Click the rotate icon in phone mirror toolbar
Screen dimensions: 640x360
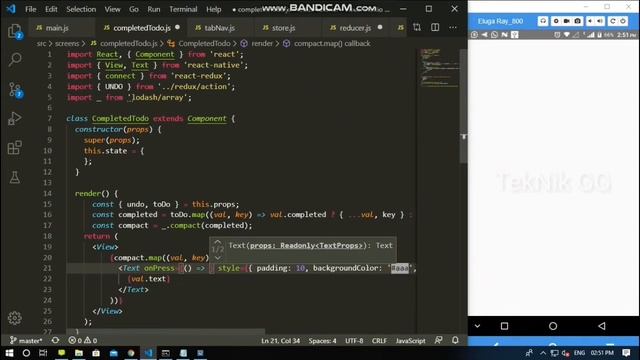coord(613,21)
